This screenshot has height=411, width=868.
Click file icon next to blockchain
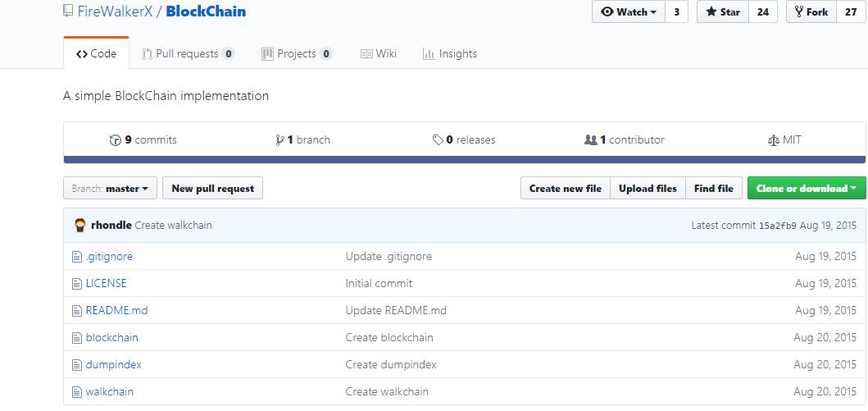click(x=77, y=338)
